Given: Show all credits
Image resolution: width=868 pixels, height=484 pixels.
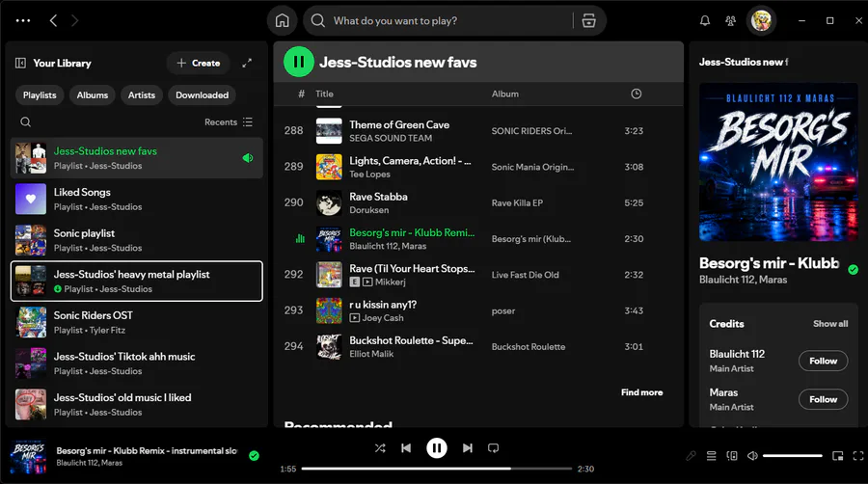Looking at the screenshot, I should (830, 324).
